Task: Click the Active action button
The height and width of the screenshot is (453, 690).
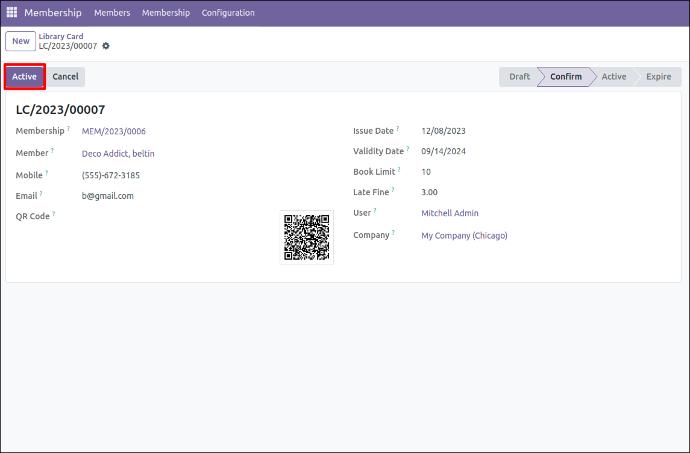Action: (24, 77)
